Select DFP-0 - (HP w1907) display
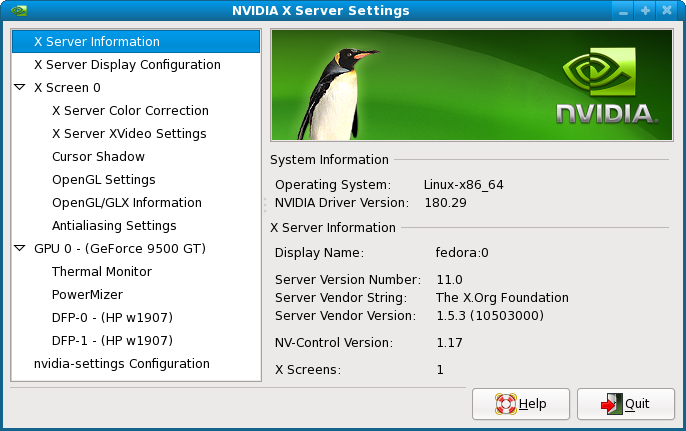686x431 pixels. point(112,318)
